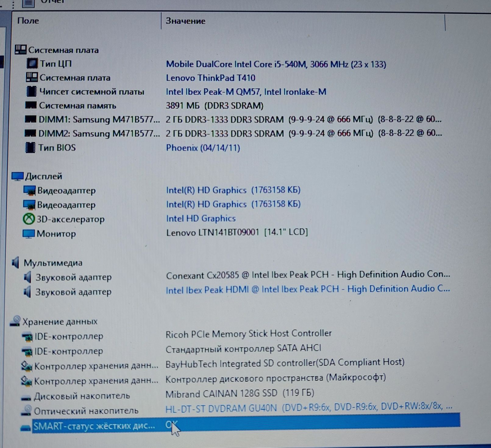Screen dimensions: 491x448
Task: Open the HL-DT-ST DVDRAM GU40N link
Action: (x=309, y=407)
